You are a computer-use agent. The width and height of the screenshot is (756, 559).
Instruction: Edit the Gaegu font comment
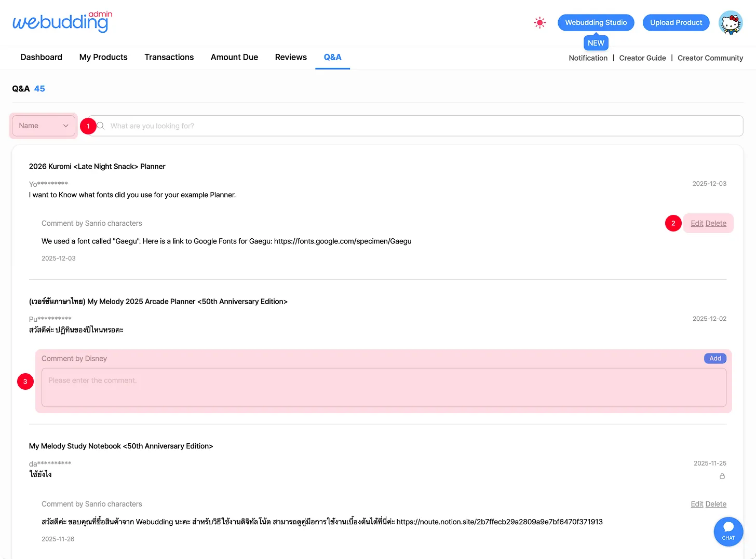697,223
